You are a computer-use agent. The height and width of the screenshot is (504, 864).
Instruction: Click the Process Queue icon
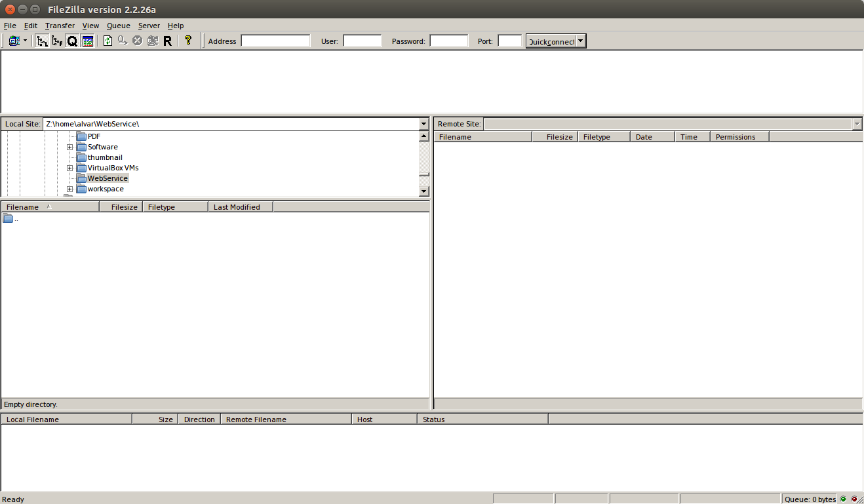[x=123, y=41]
